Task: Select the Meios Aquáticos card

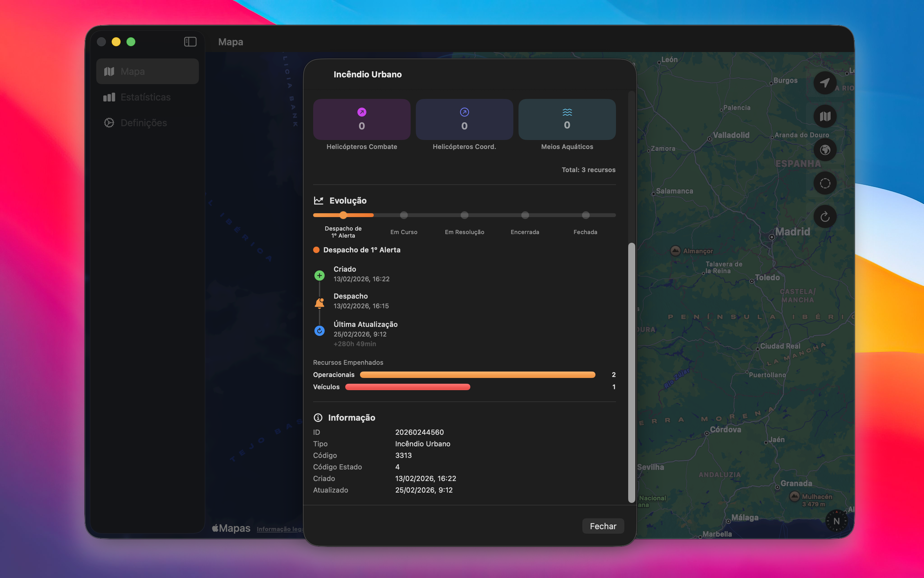Action: [x=567, y=119]
